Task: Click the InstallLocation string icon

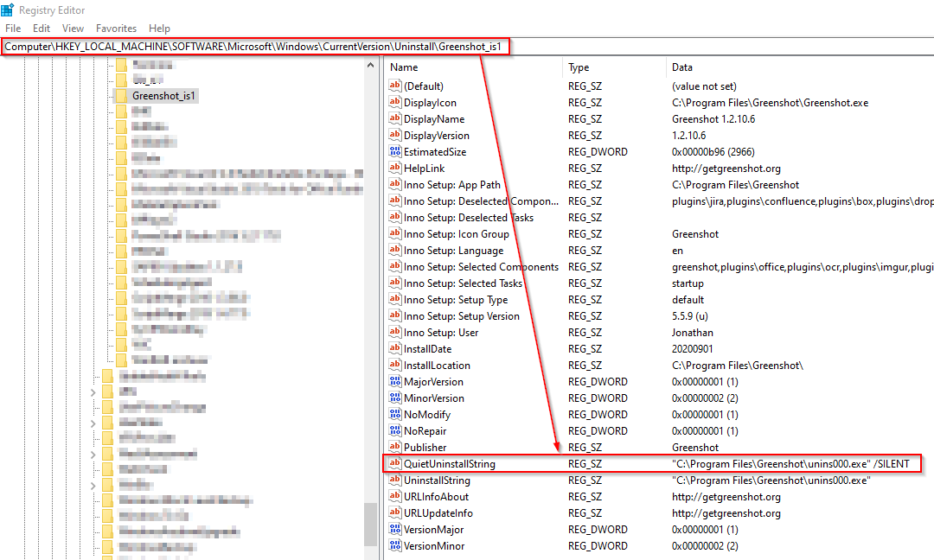Action: [x=395, y=365]
